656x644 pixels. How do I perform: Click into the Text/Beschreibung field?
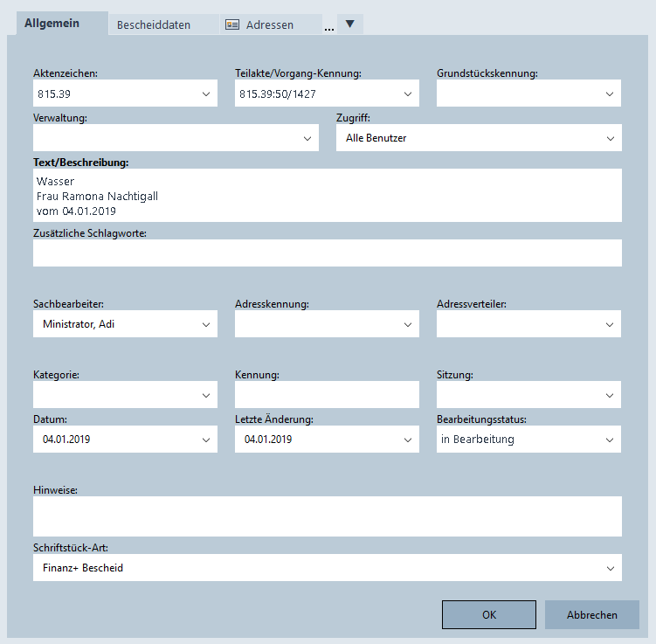(327, 196)
